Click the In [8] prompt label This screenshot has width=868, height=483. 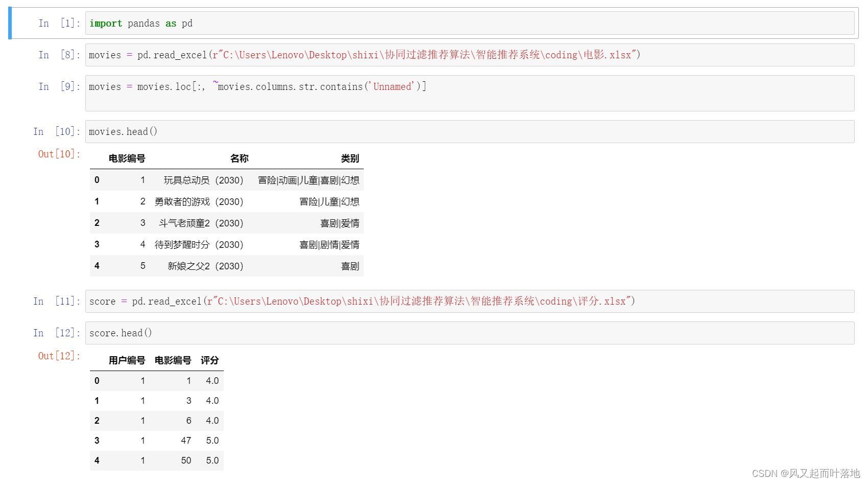coord(59,55)
